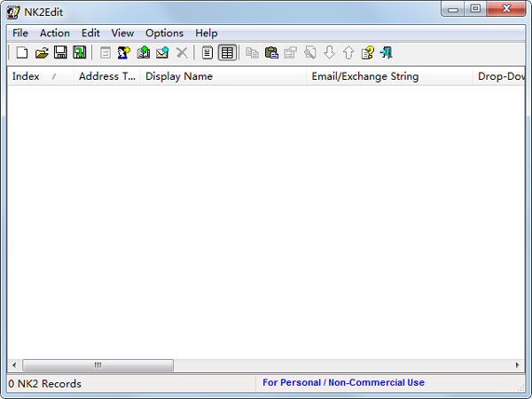Viewport: 532px width, 399px height.
Task: Open the File menu
Action: click(20, 33)
